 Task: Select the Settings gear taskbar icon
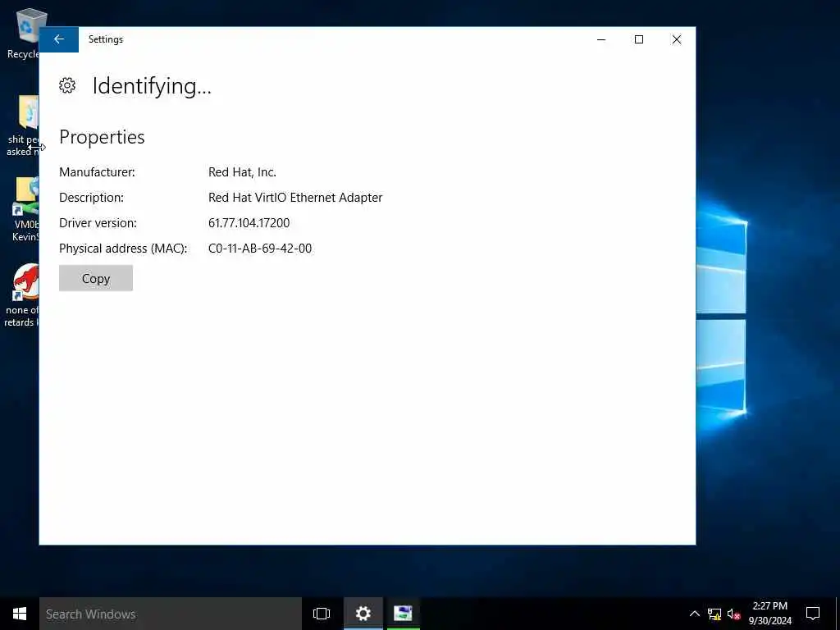click(363, 614)
